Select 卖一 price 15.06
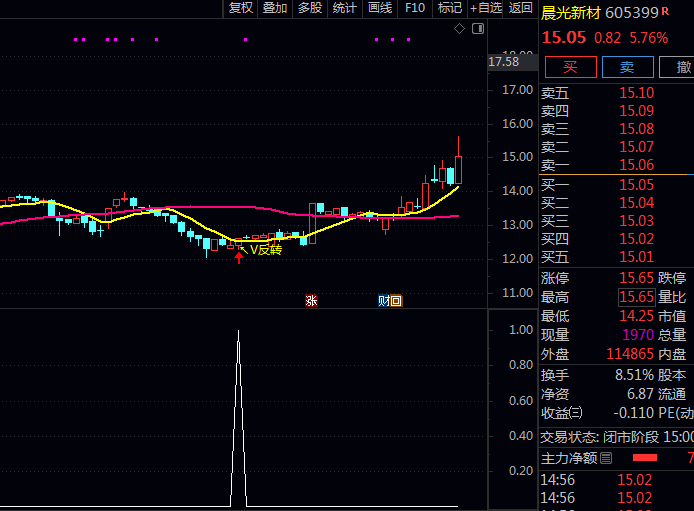Viewport: 694px width, 511px height. [636, 165]
